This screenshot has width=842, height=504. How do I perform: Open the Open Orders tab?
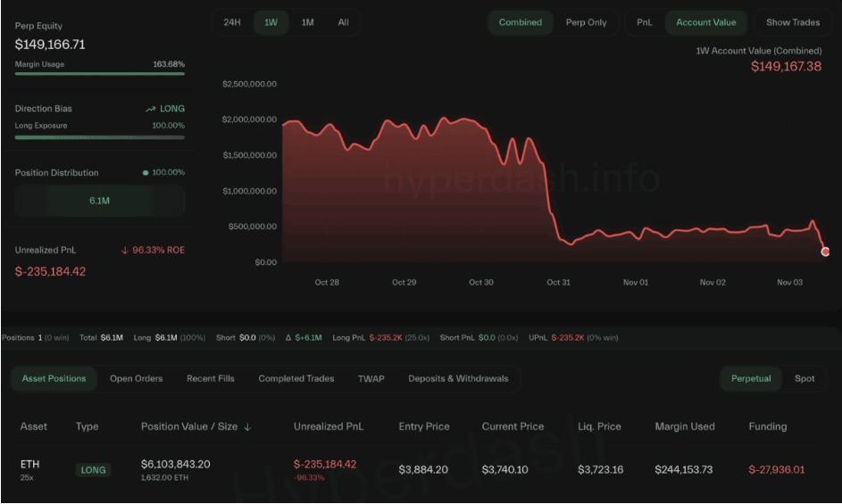point(136,378)
